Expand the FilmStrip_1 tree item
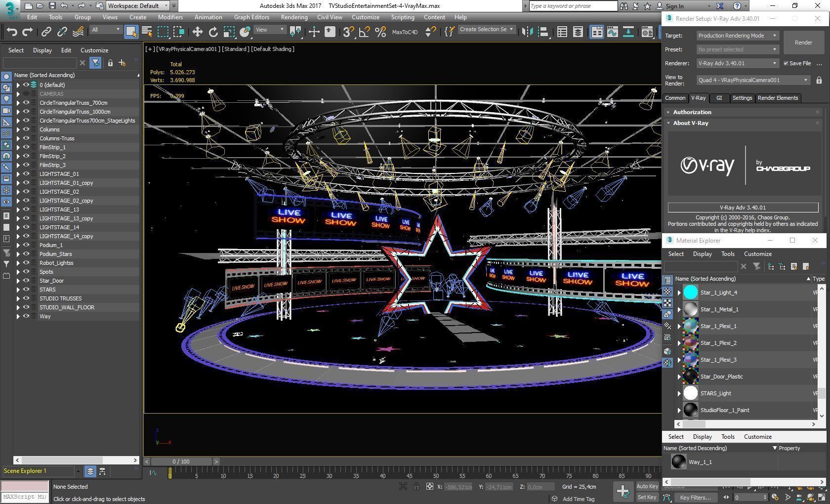This screenshot has height=504, width=830. 18,147
